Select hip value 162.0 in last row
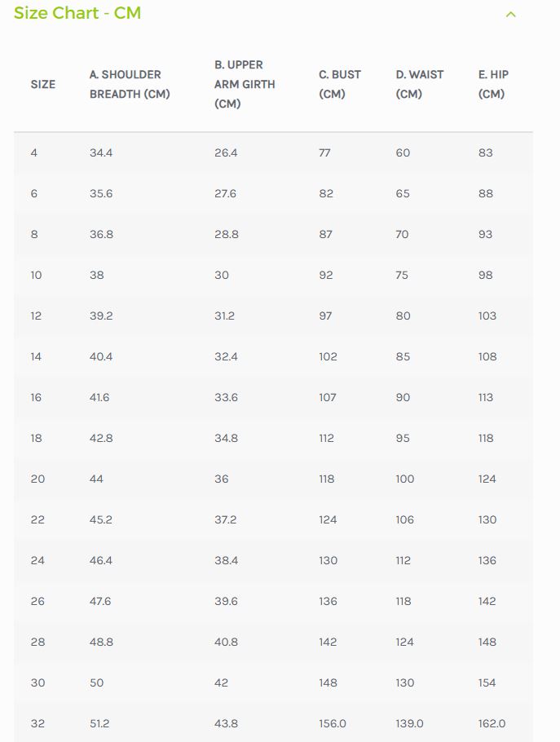Image resolution: width=560 pixels, height=742 pixels. pos(492,723)
